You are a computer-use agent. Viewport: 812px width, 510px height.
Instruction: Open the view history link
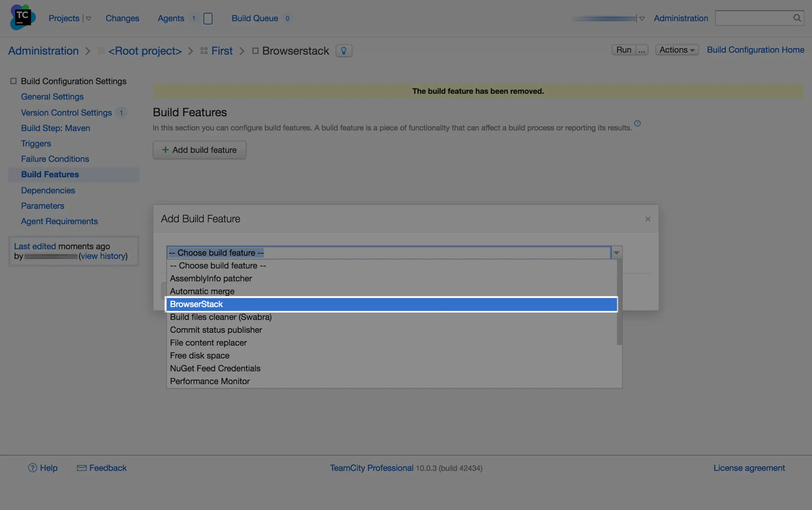click(103, 256)
